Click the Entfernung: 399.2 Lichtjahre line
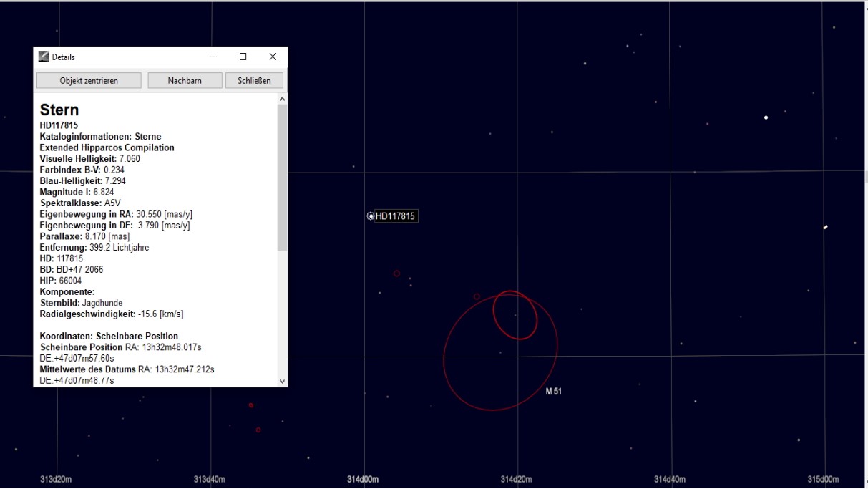The width and height of the screenshot is (868, 489). (x=94, y=248)
